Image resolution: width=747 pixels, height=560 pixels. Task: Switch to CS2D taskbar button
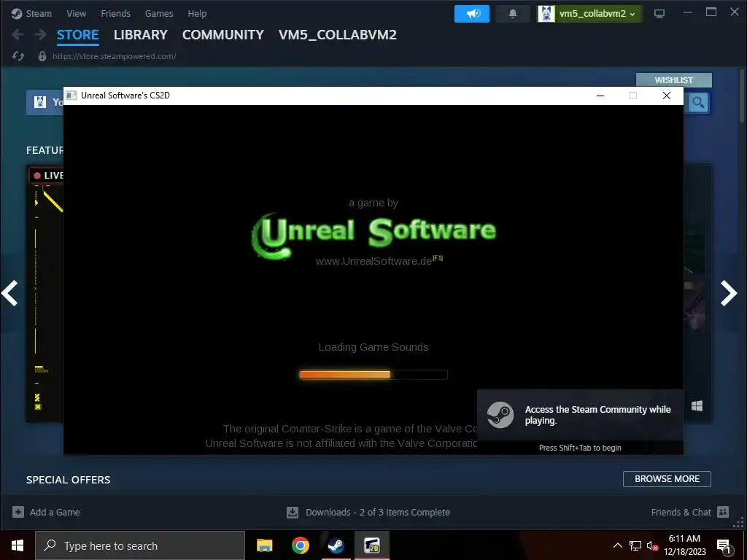pos(371,545)
